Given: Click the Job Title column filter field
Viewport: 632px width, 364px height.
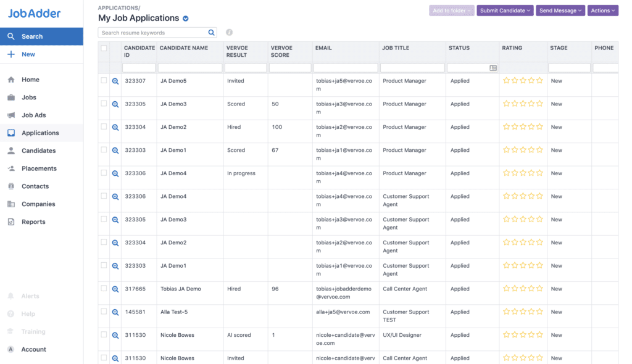Looking at the screenshot, I should click(x=412, y=68).
